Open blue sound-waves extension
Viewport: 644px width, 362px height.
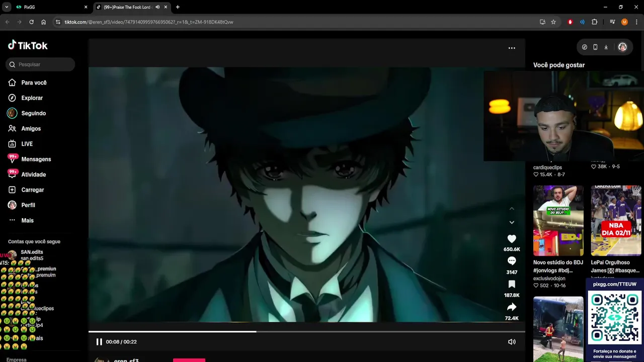click(582, 22)
